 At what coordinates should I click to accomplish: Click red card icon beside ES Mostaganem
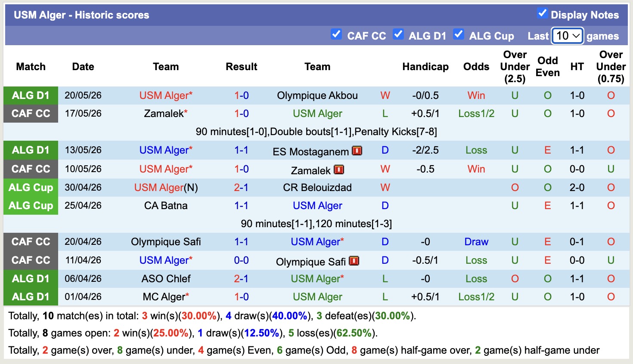[357, 151]
